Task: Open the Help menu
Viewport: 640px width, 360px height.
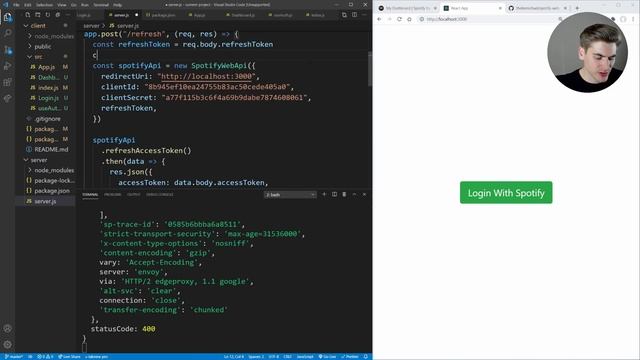Action: coord(118,5)
